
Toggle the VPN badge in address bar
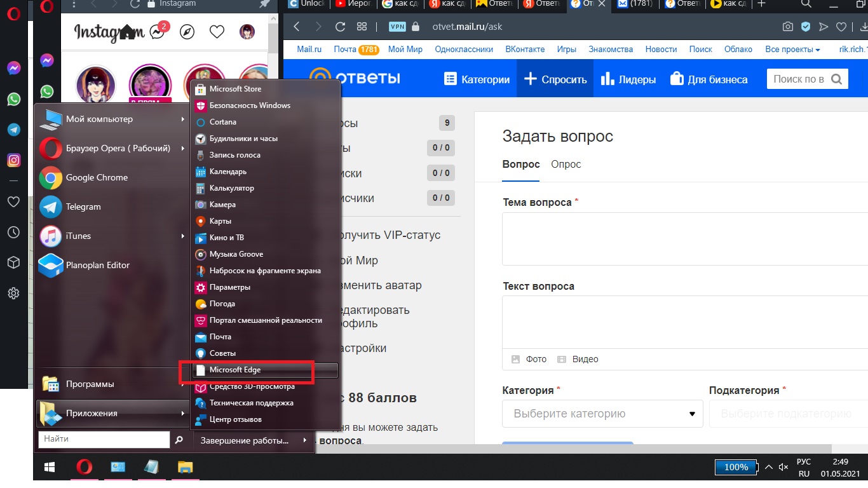click(x=397, y=27)
